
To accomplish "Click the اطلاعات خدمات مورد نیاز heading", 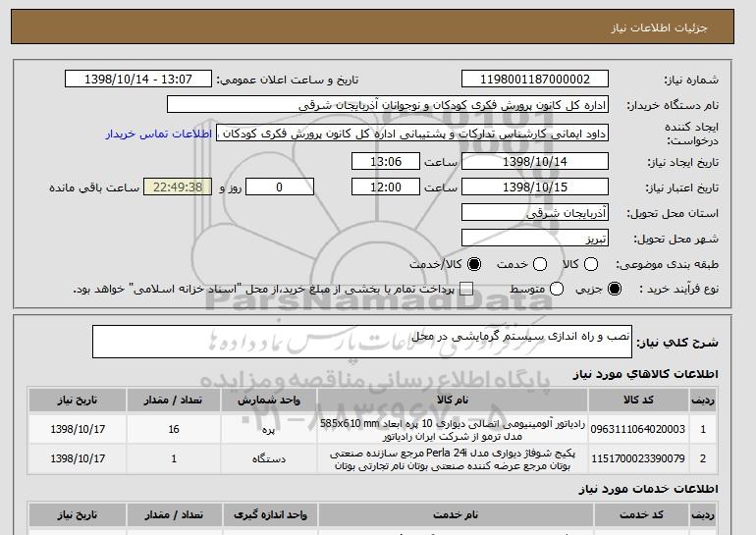I will 648,489.
